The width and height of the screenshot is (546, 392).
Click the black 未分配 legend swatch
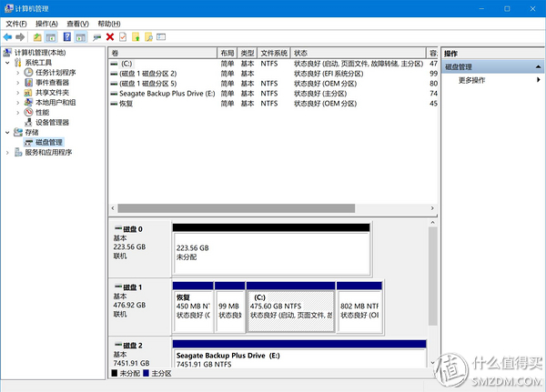tap(115, 374)
